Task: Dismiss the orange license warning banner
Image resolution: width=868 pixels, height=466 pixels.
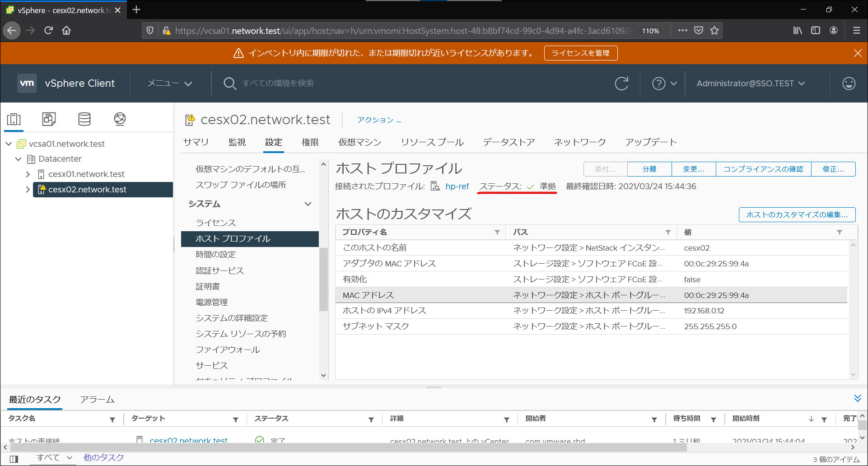Action: pyautogui.click(x=858, y=53)
